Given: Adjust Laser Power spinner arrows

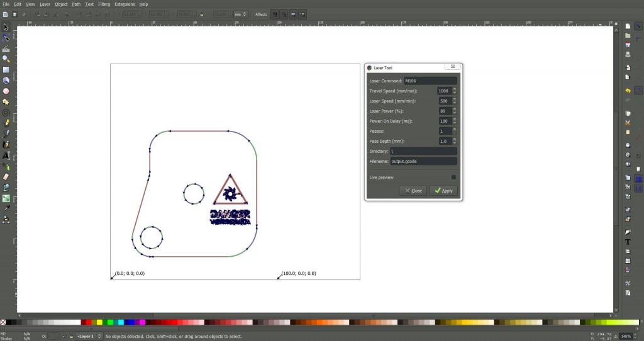Looking at the screenshot, I should coord(454,111).
